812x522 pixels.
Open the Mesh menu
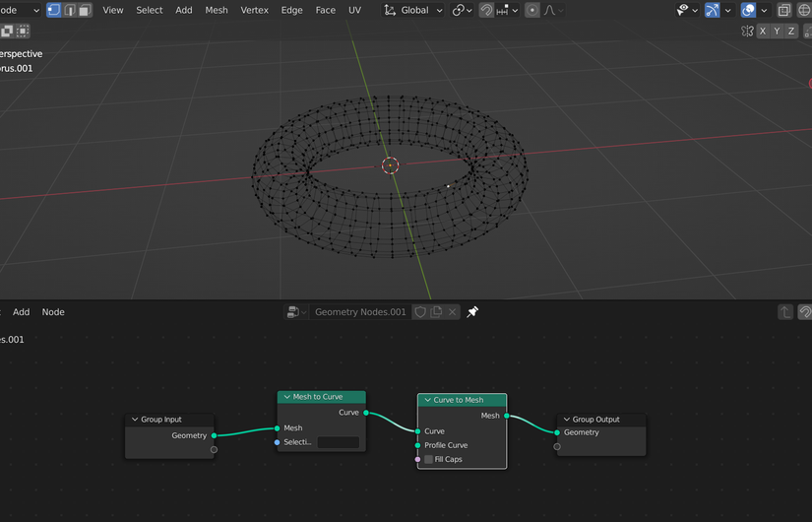coord(217,10)
